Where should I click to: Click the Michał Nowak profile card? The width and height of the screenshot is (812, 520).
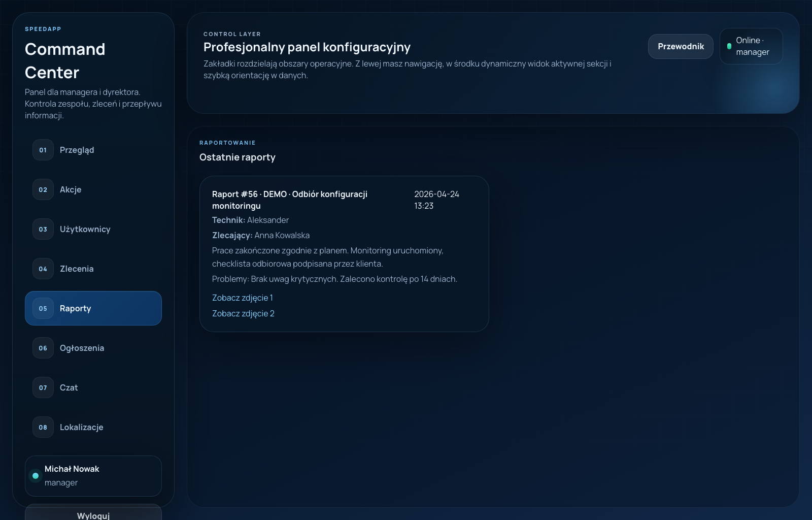(93, 476)
